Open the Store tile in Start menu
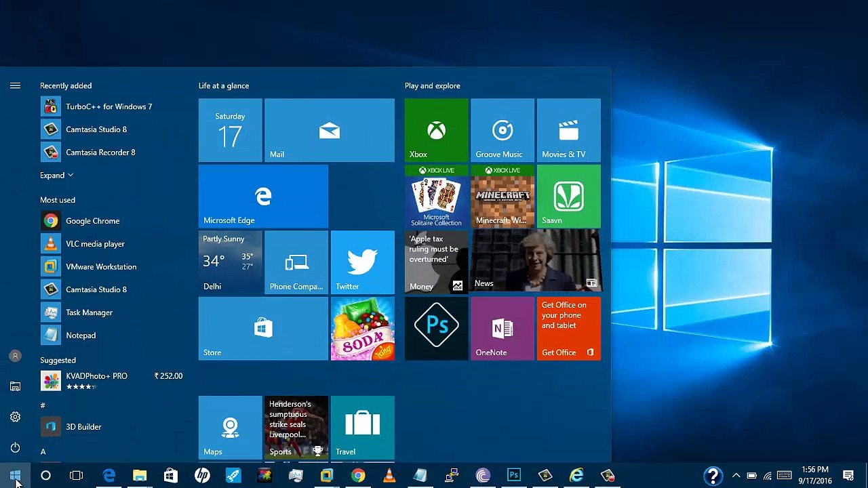The width and height of the screenshot is (868, 488). [x=263, y=329]
